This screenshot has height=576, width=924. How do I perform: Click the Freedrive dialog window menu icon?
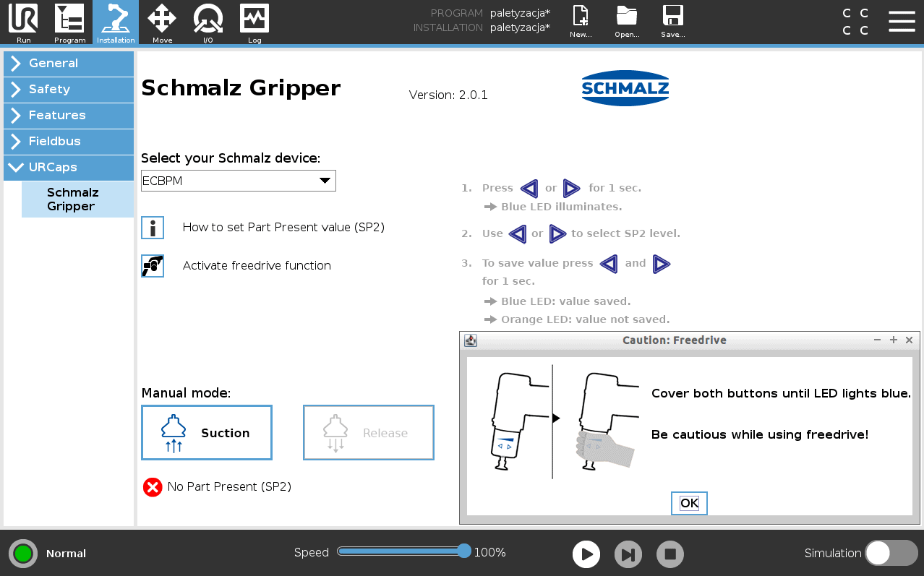[470, 340]
